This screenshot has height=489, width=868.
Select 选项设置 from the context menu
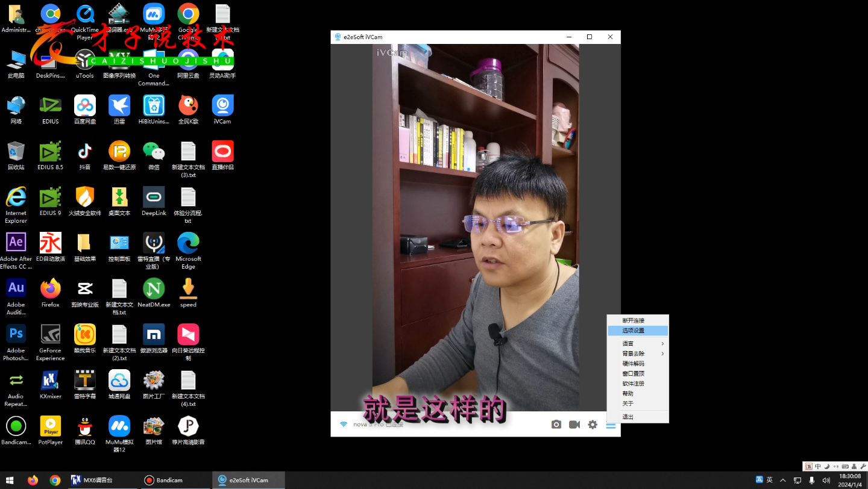[x=633, y=330]
